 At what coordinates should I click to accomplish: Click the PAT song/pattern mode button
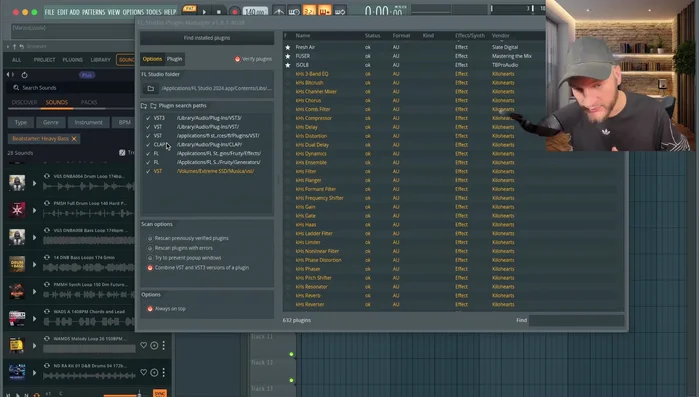click(189, 8)
